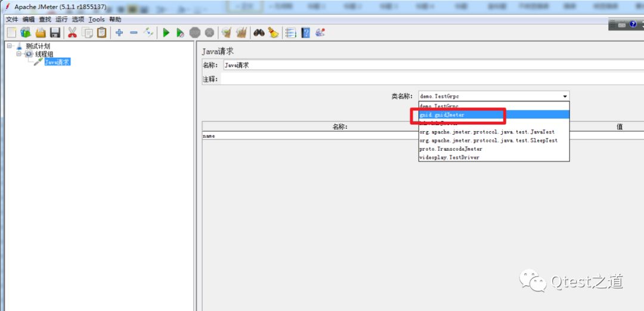
Task: Click the New test plan icon
Action: [x=12, y=32]
